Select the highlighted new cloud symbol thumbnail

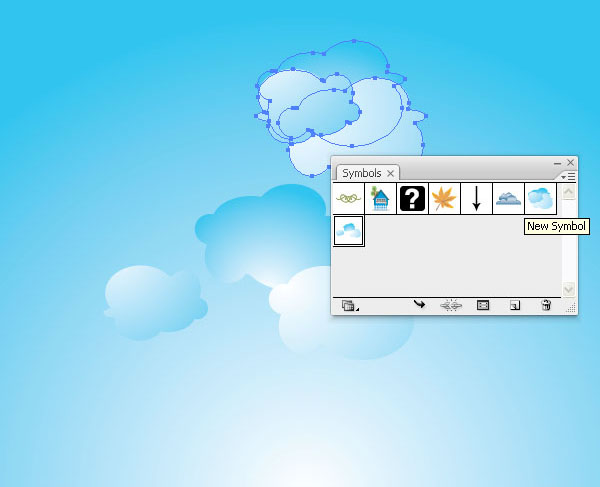point(348,230)
